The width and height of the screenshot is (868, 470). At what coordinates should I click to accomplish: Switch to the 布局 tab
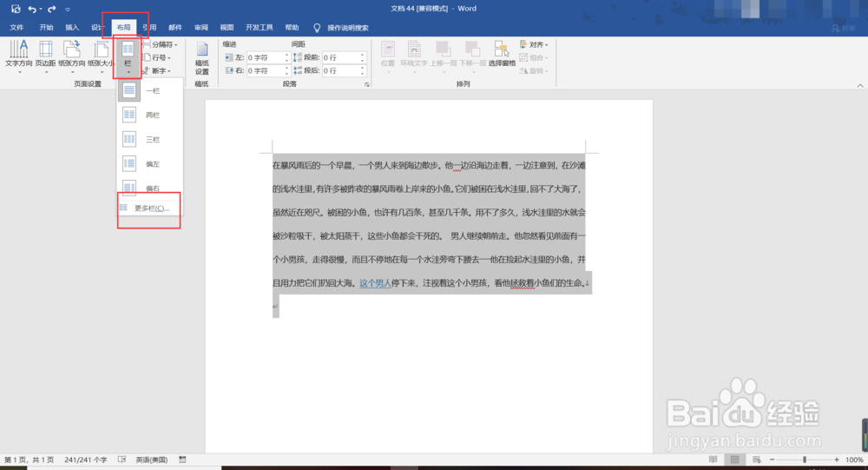point(123,28)
